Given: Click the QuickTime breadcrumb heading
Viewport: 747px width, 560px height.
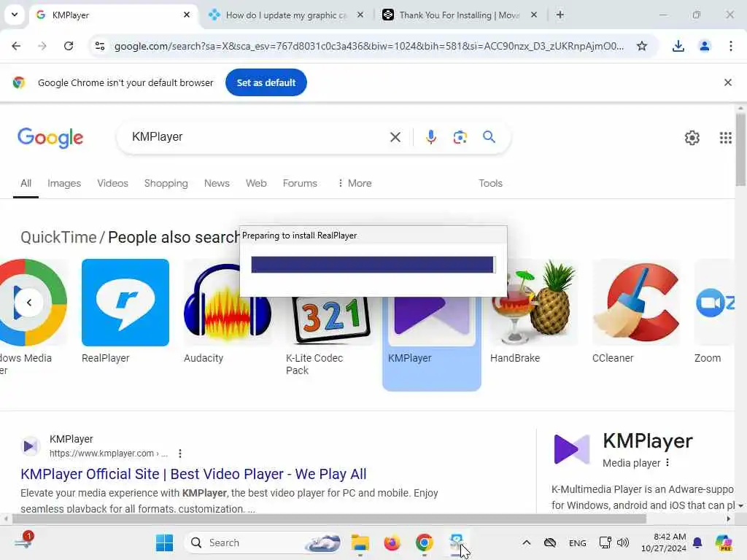Looking at the screenshot, I should (x=58, y=237).
